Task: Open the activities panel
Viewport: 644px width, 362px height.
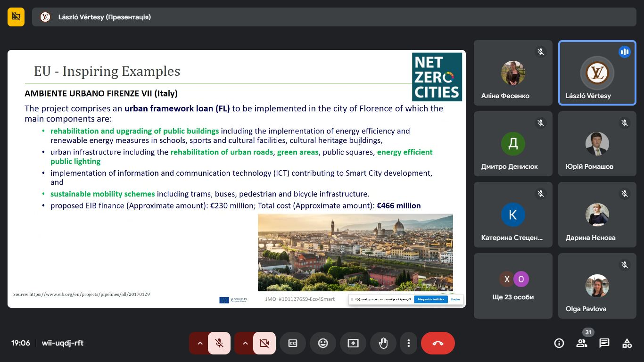Action: (x=627, y=343)
